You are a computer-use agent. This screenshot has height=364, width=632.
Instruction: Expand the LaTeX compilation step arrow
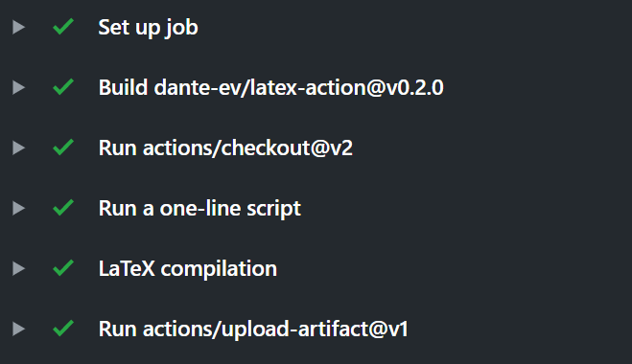[18, 269]
